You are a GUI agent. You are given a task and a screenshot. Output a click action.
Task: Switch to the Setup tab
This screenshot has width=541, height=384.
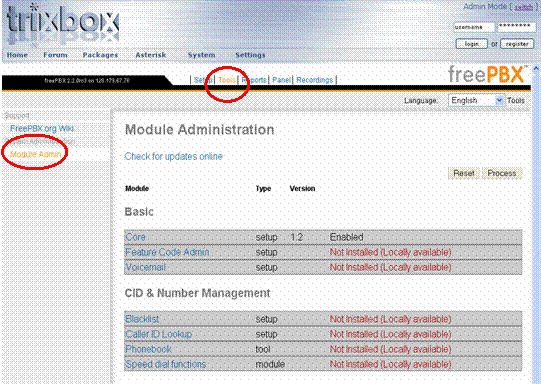click(203, 80)
